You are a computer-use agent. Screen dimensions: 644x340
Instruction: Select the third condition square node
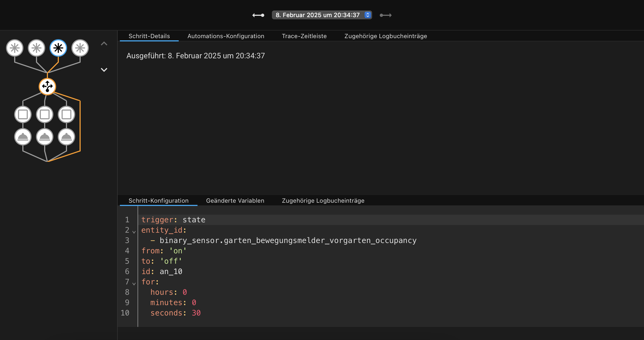[x=66, y=114]
